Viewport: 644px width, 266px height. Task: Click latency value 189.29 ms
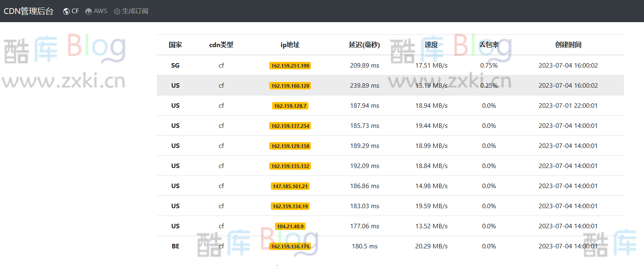(365, 146)
